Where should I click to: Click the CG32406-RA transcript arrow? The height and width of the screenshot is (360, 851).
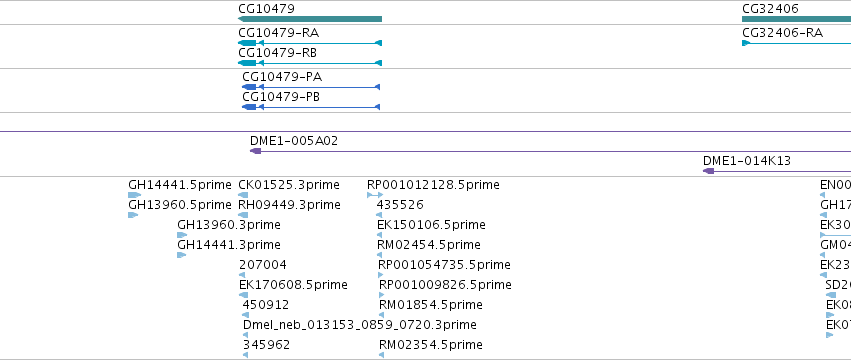tap(796, 43)
